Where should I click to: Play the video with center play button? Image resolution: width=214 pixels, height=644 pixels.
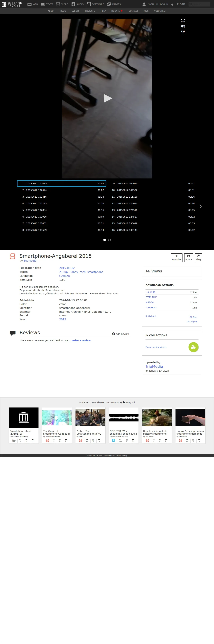coord(108,98)
